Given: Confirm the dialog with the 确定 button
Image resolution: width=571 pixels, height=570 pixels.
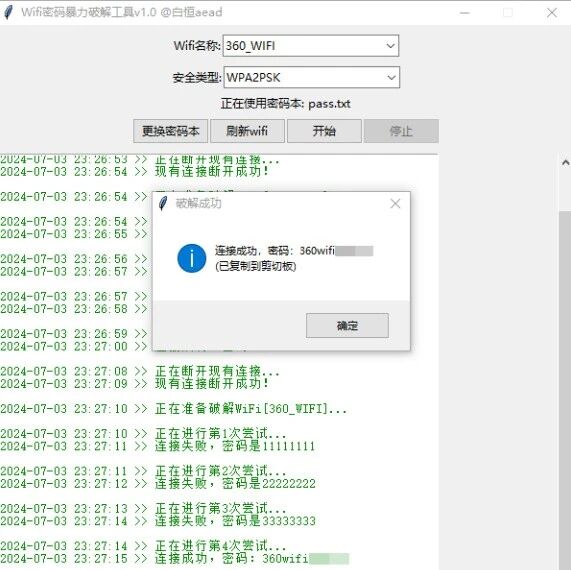Looking at the screenshot, I should pyautogui.click(x=347, y=325).
